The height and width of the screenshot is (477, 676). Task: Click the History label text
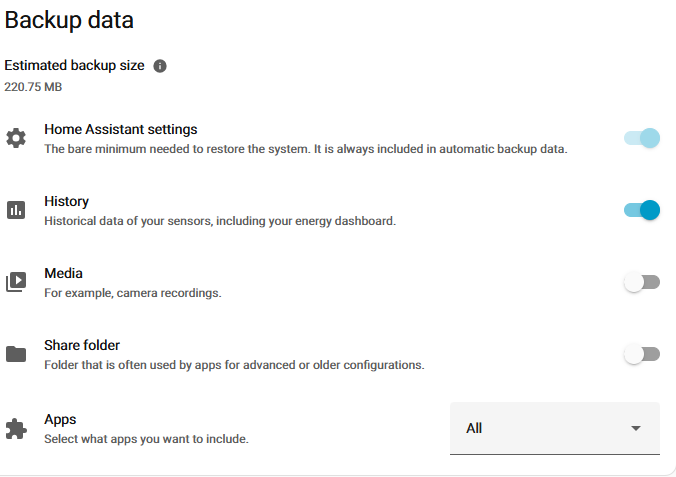(66, 201)
